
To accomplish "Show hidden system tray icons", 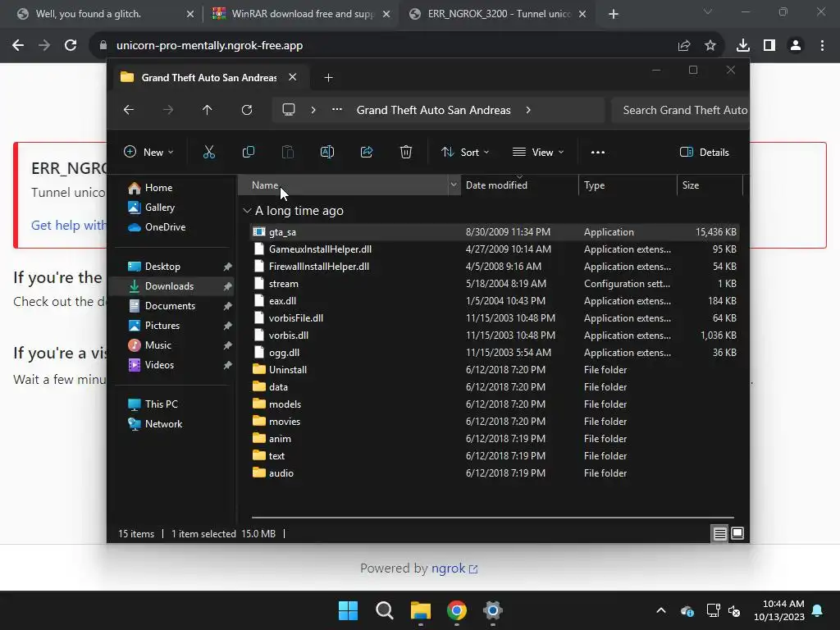I will click(661, 610).
